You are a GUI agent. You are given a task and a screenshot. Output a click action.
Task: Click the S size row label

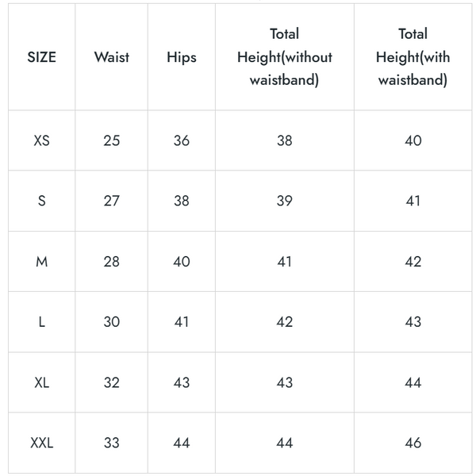pos(42,201)
